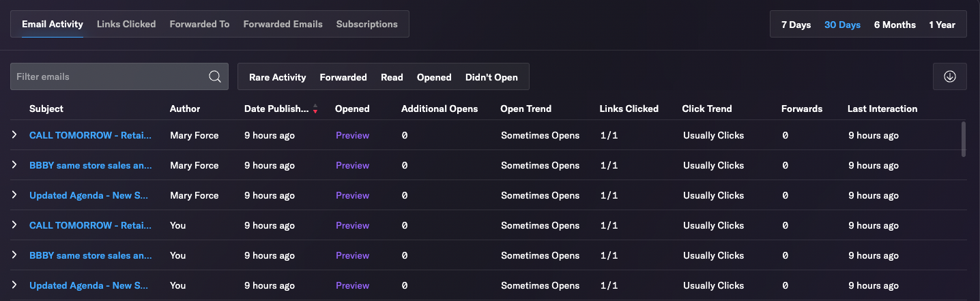Open the Subscriptions tab
Screen dimensions: 980x301
click(366, 24)
